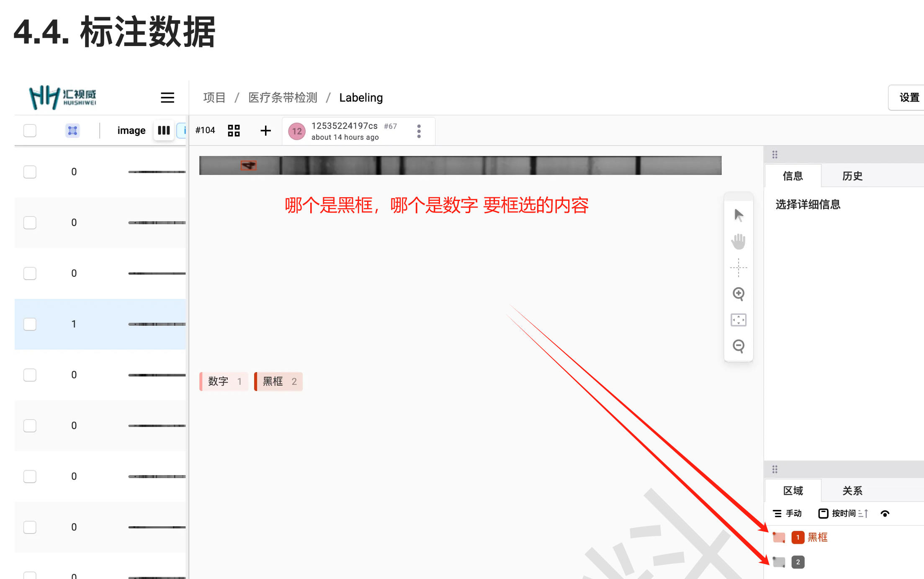
Task: Toggle visibility eye for all regions
Action: pyautogui.click(x=885, y=514)
